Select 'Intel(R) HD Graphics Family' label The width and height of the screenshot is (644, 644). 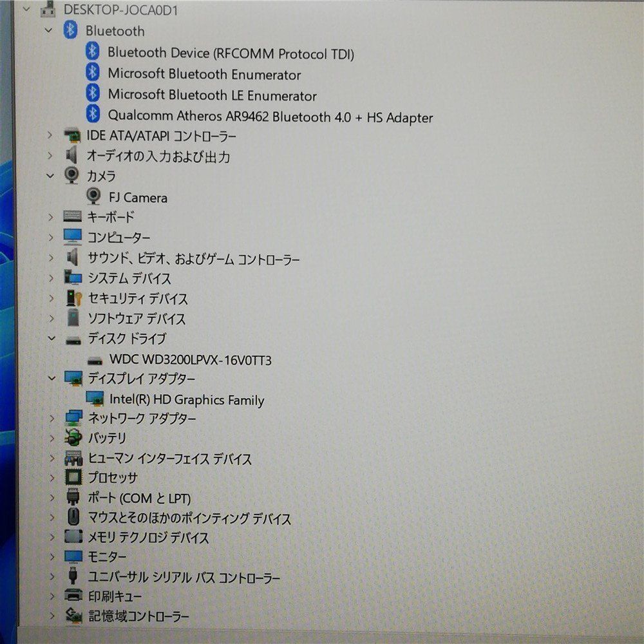point(187,400)
